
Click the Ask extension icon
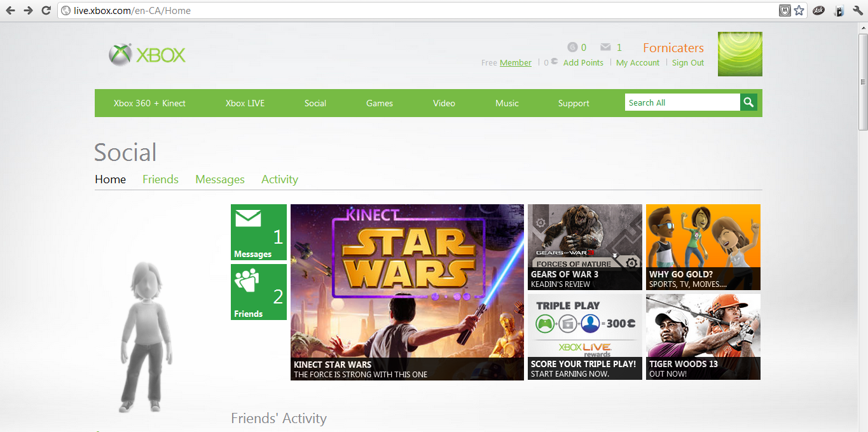(819, 10)
